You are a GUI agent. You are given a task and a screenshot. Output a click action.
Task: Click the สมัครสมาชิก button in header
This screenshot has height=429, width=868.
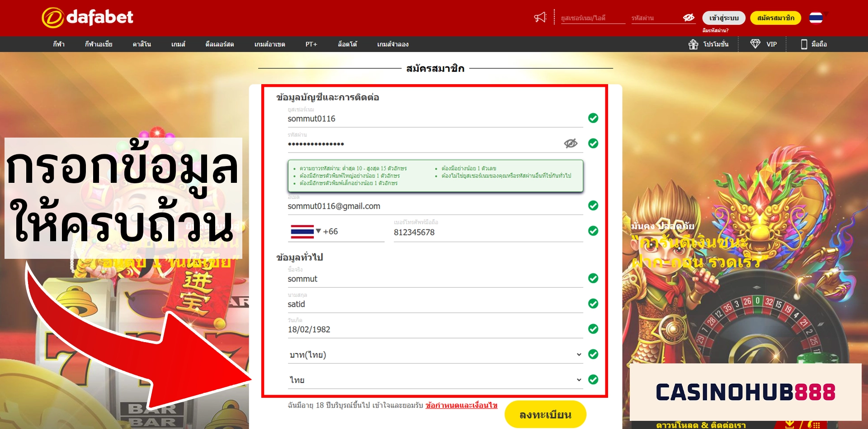point(776,18)
